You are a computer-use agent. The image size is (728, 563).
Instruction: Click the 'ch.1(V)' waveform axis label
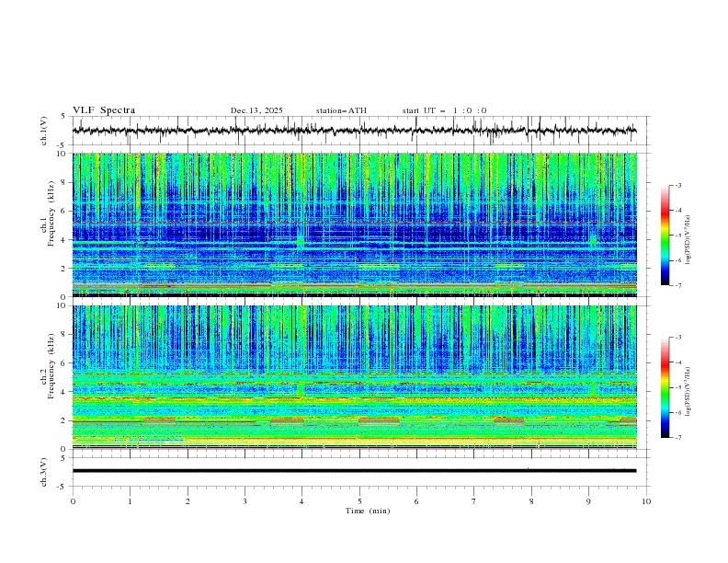click(x=44, y=131)
